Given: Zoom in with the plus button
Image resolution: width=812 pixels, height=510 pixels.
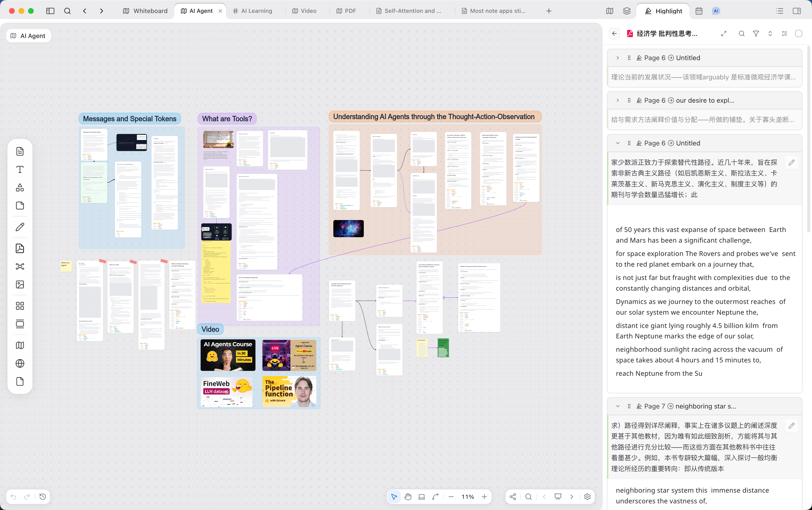Looking at the screenshot, I should 484,496.
